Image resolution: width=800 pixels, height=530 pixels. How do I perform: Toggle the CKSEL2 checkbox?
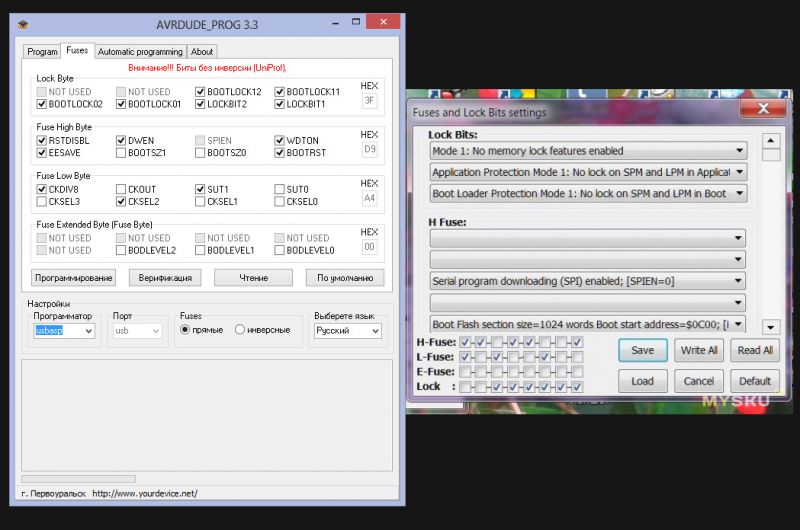coord(121,201)
